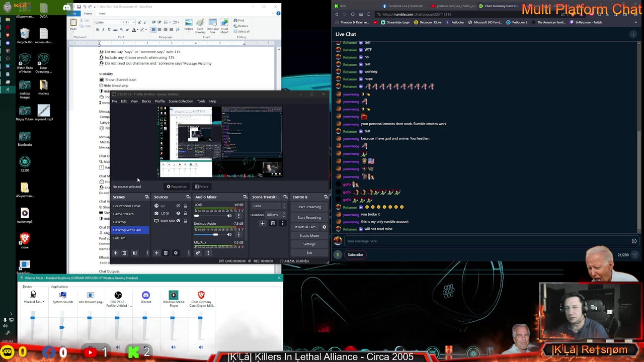The width and height of the screenshot is (644, 362).
Task: Add a new source in OBS Sources dock
Action: pos(156,253)
